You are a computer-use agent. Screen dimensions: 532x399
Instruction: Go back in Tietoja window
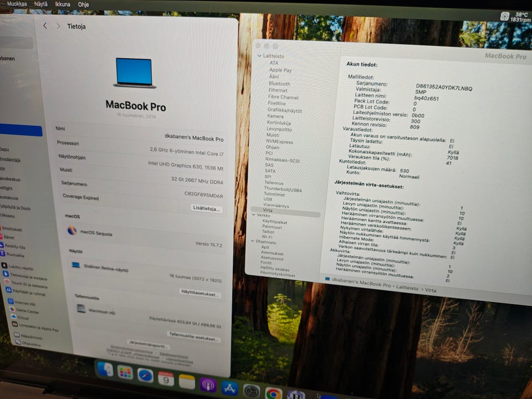pyautogui.click(x=45, y=25)
